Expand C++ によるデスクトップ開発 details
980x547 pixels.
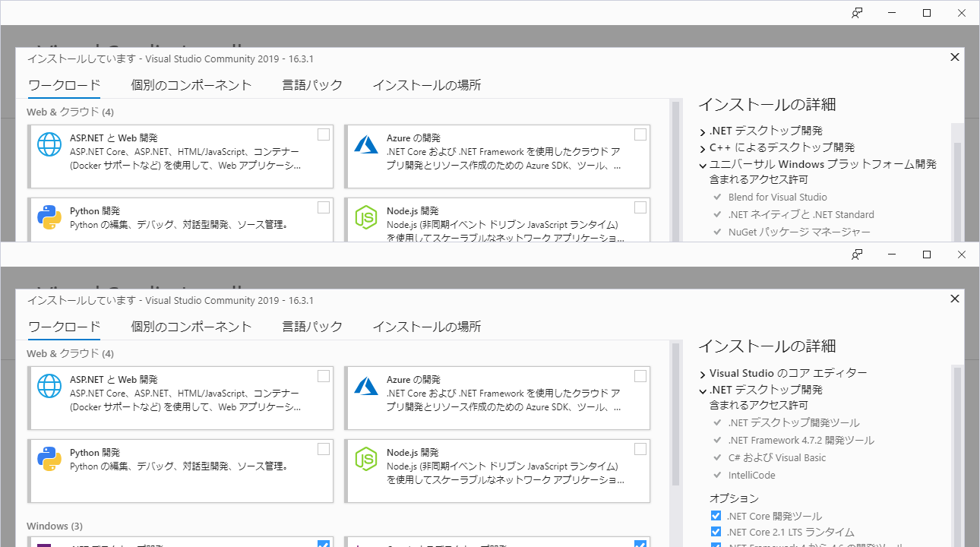703,148
